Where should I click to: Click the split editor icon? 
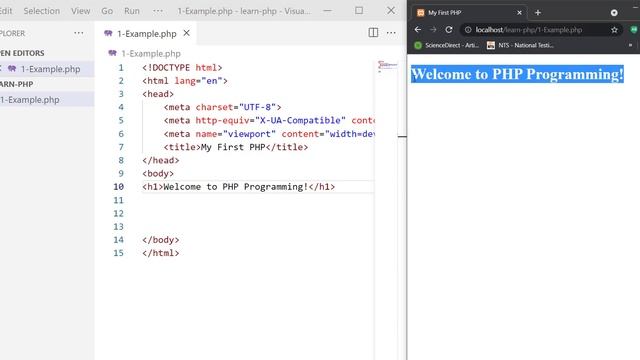pyautogui.click(x=373, y=33)
